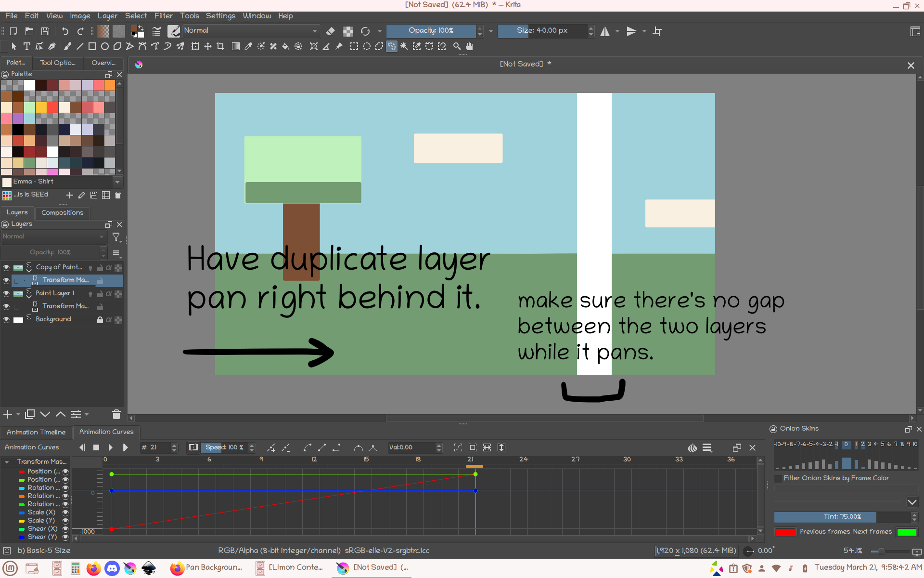Viewport: 924px width, 578px height.
Task: Select the Text tool in the toolbox
Action: (27, 47)
